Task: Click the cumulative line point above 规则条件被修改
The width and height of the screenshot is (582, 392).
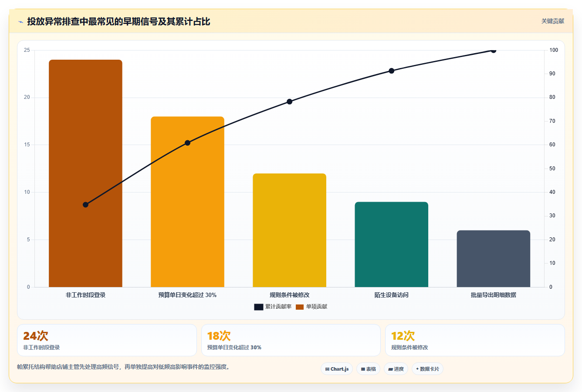Action: click(x=289, y=101)
